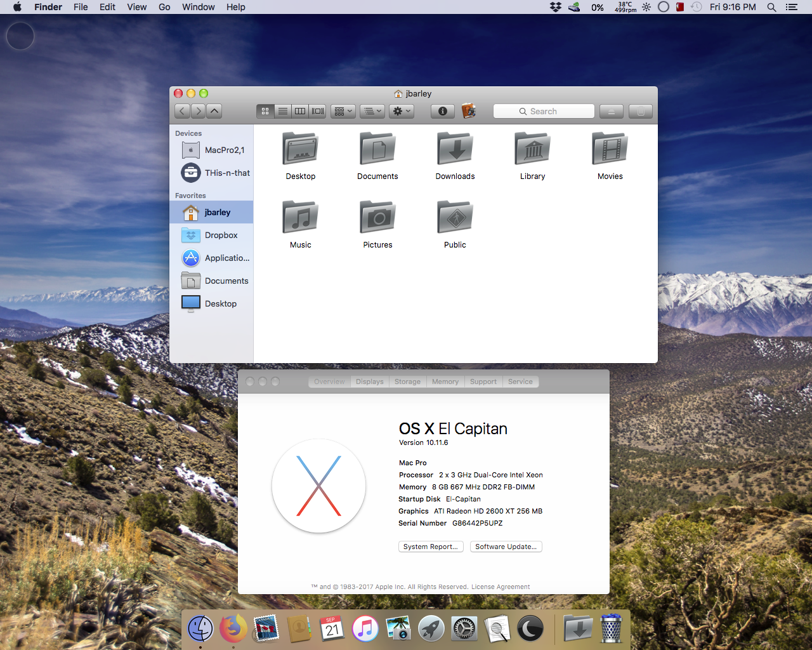Open Dropbox in Finder sidebar

point(213,235)
